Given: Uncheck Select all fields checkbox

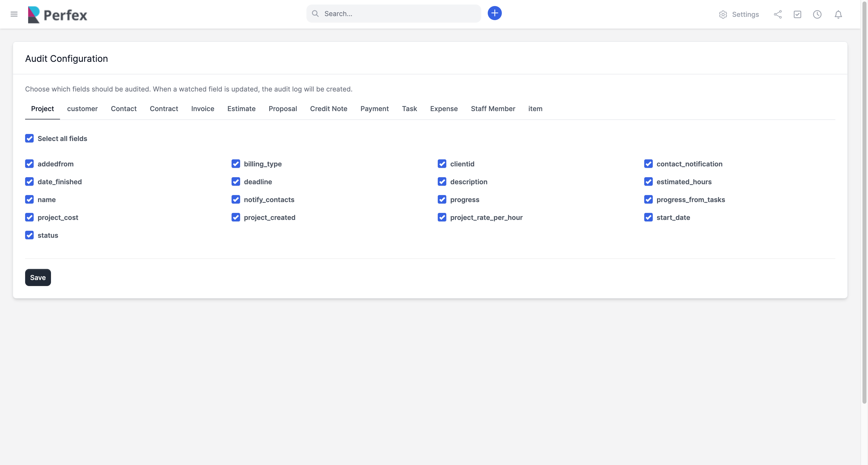Looking at the screenshot, I should point(29,138).
